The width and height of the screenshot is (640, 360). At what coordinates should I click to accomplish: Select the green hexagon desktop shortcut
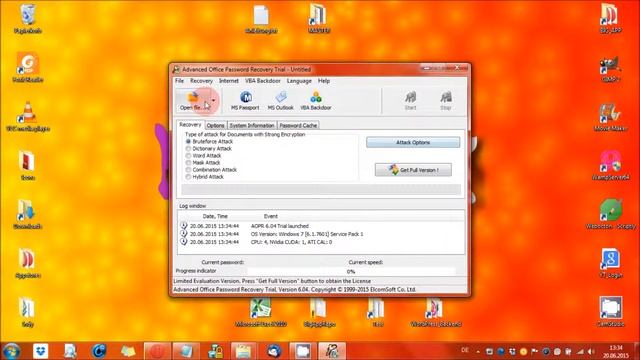click(x=611, y=214)
